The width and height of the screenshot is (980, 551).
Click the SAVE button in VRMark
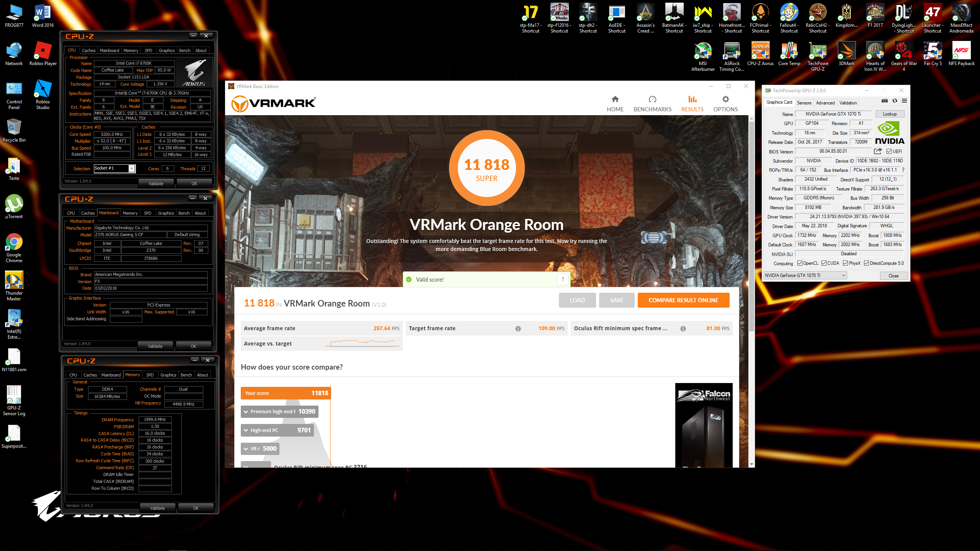pyautogui.click(x=616, y=300)
